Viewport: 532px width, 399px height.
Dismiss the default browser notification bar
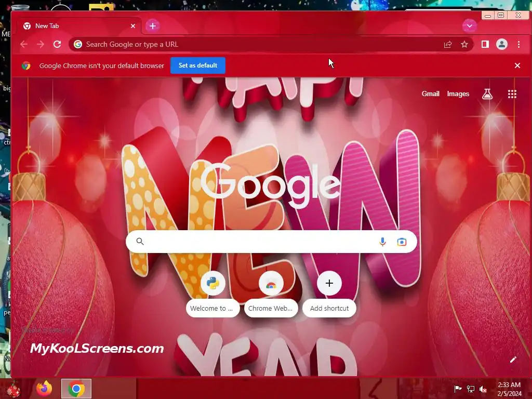517,65
